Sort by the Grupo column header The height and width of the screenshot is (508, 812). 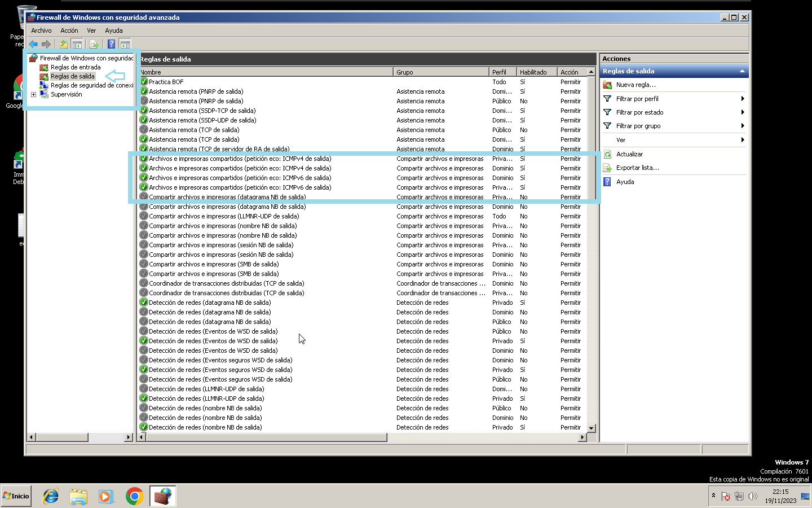[x=441, y=72]
